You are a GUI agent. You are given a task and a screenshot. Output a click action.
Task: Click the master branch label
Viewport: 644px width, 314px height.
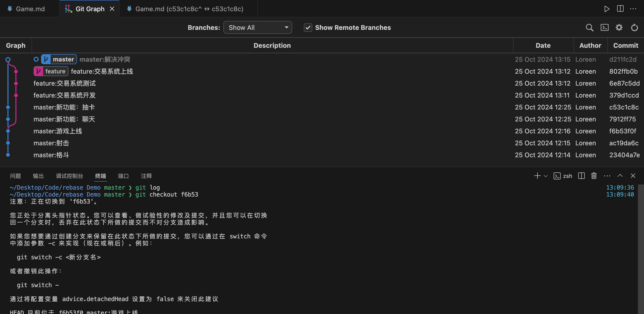[59, 59]
